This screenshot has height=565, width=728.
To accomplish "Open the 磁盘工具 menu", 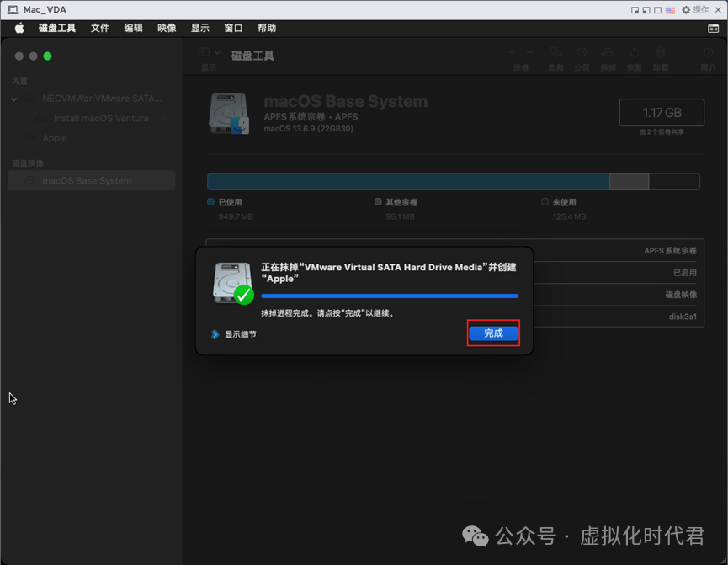I will pos(56,29).
